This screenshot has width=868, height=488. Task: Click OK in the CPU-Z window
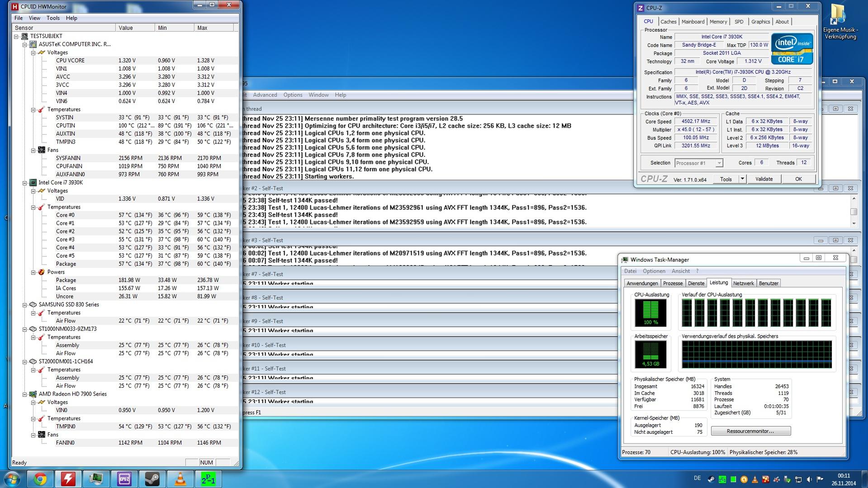click(798, 179)
